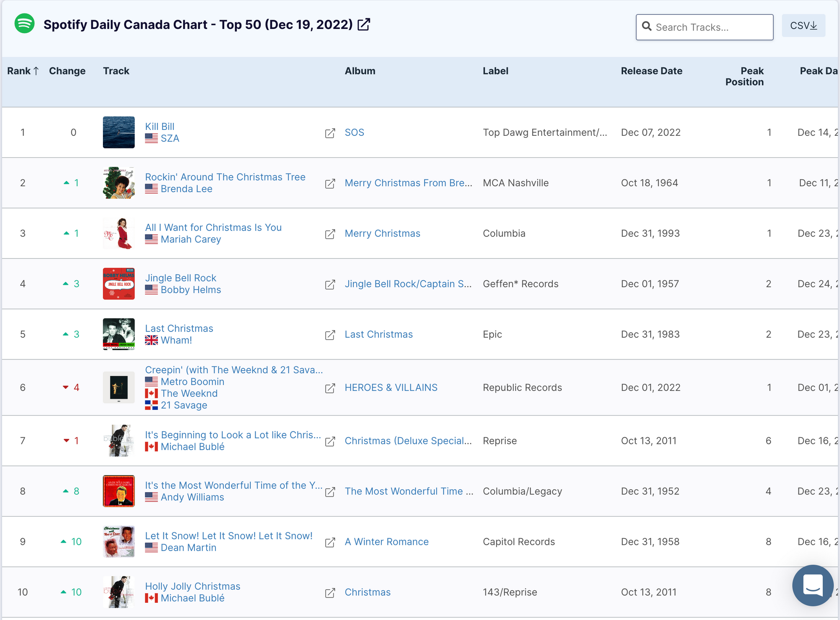Screen dimensions: 840x620
Task: Open external link icon for Let It Snow!
Action: tap(330, 542)
